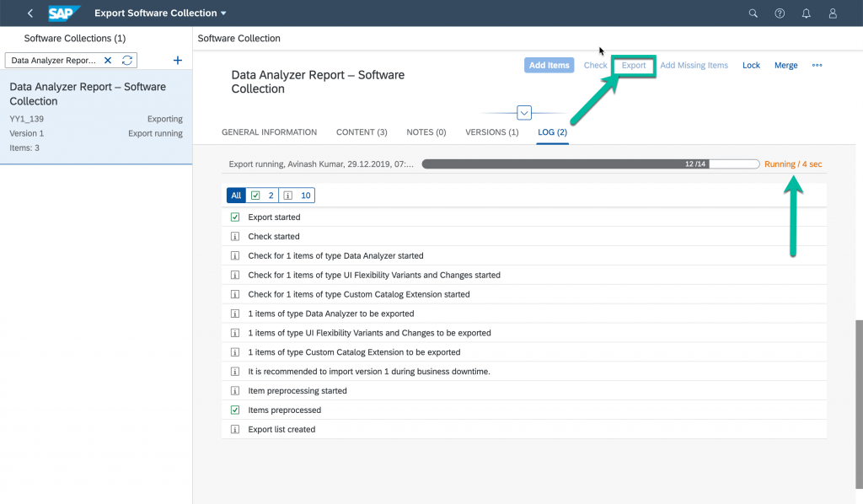Clear the Data Analyzer Report search field
863x504 pixels.
tap(108, 60)
